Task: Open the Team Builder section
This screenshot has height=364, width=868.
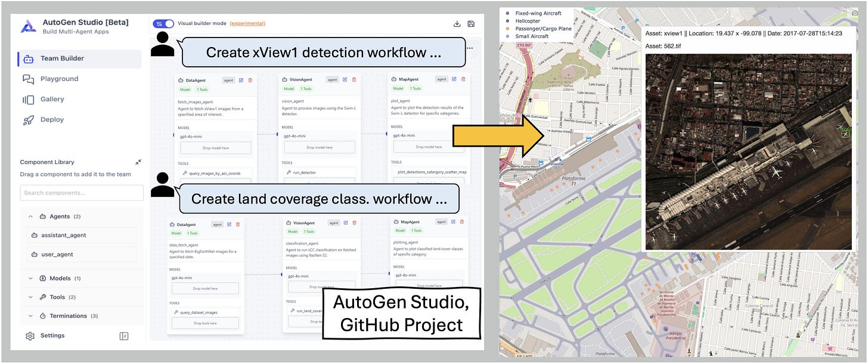Action: 79,58
